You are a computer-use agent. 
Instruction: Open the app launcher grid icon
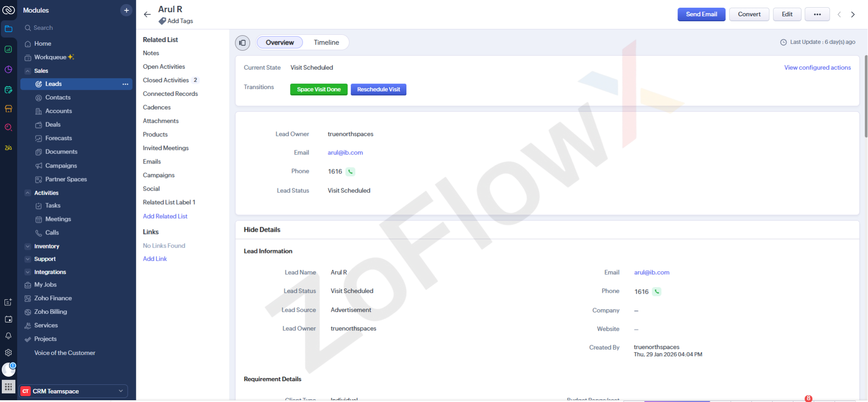pyautogui.click(x=8, y=387)
